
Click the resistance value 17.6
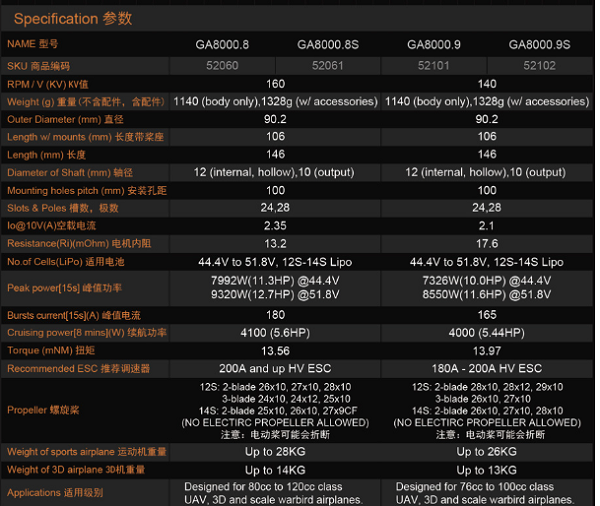[487, 243]
